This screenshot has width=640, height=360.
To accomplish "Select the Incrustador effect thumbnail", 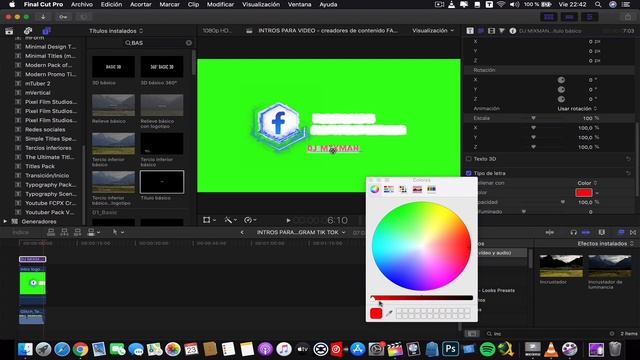I will click(x=561, y=266).
